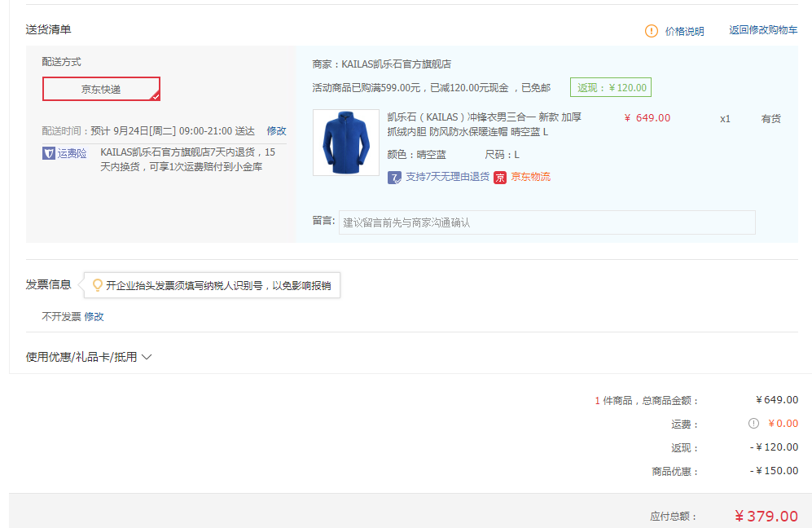Viewport: 812px width, 528px height.
Task: Click the red 京 JD logistics icon
Action: [x=500, y=178]
